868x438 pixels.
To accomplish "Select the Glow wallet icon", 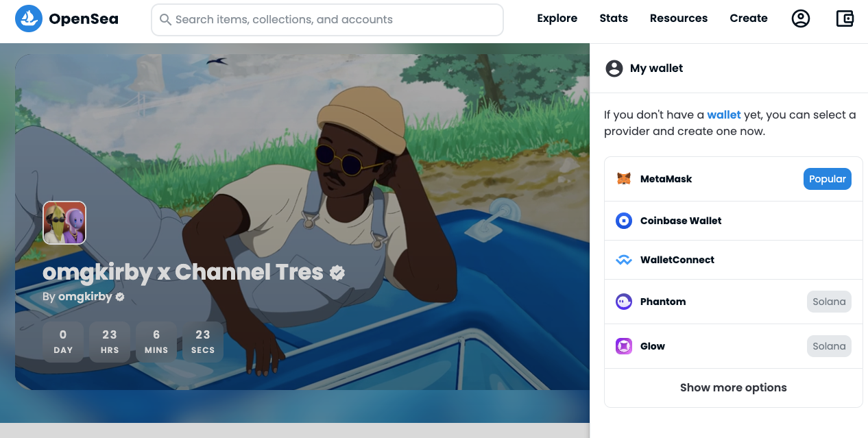I will (x=623, y=346).
